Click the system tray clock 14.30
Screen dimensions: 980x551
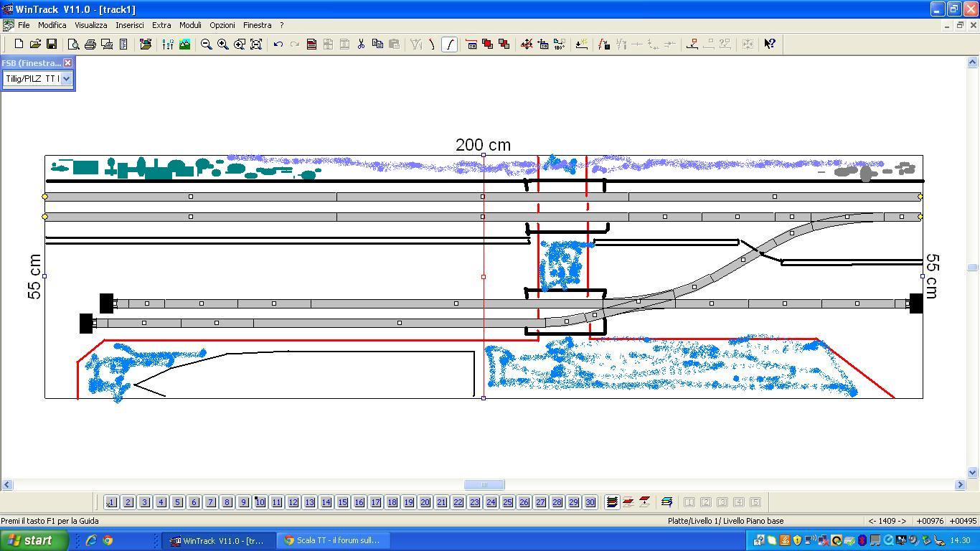point(960,540)
